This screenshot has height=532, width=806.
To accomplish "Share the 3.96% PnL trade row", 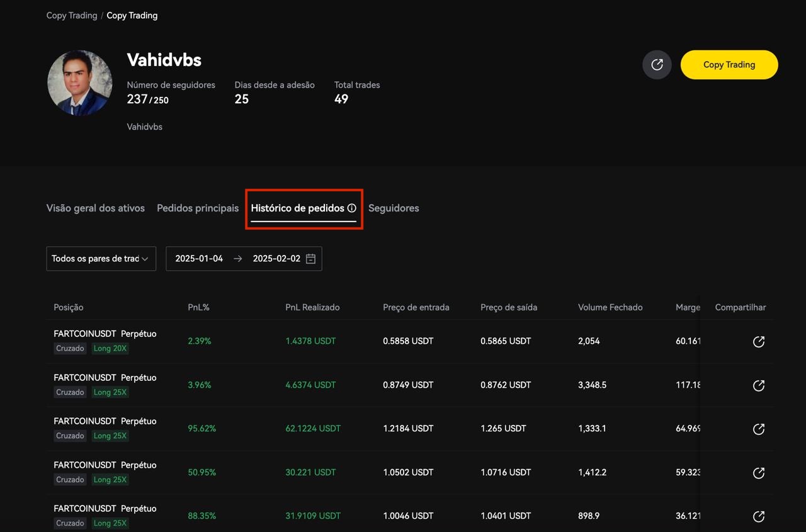I will [x=758, y=385].
